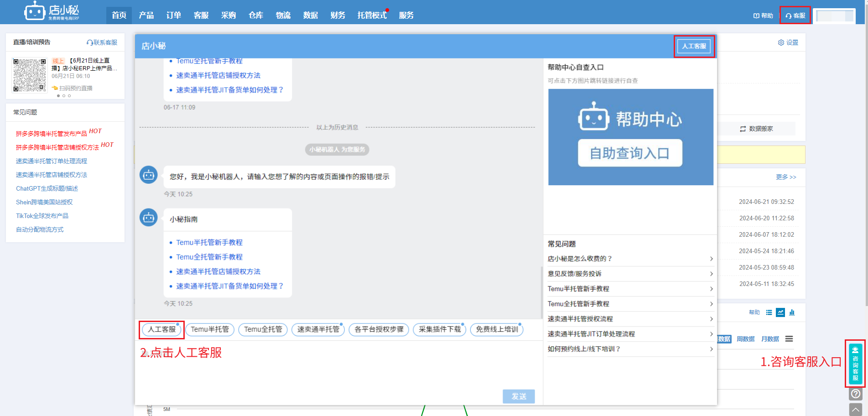Screen dimensions: 868x416
Task: Click the first chat robot avatar
Action: (x=148, y=175)
